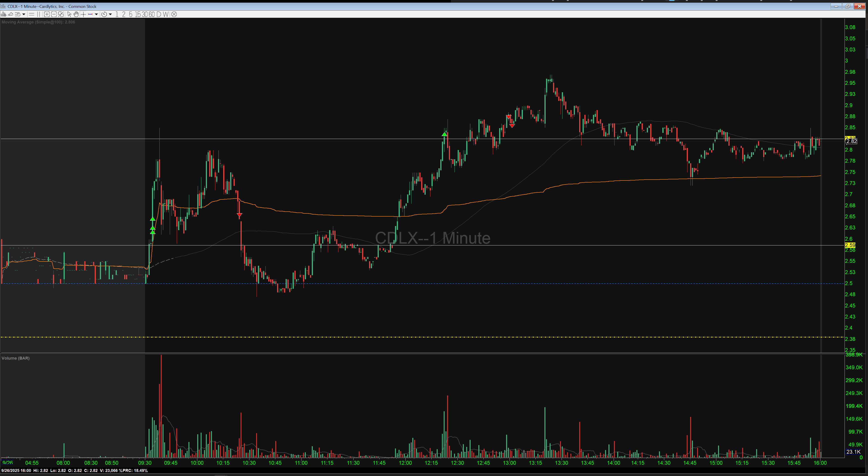Click the circled X icon in toolbar

174,14
